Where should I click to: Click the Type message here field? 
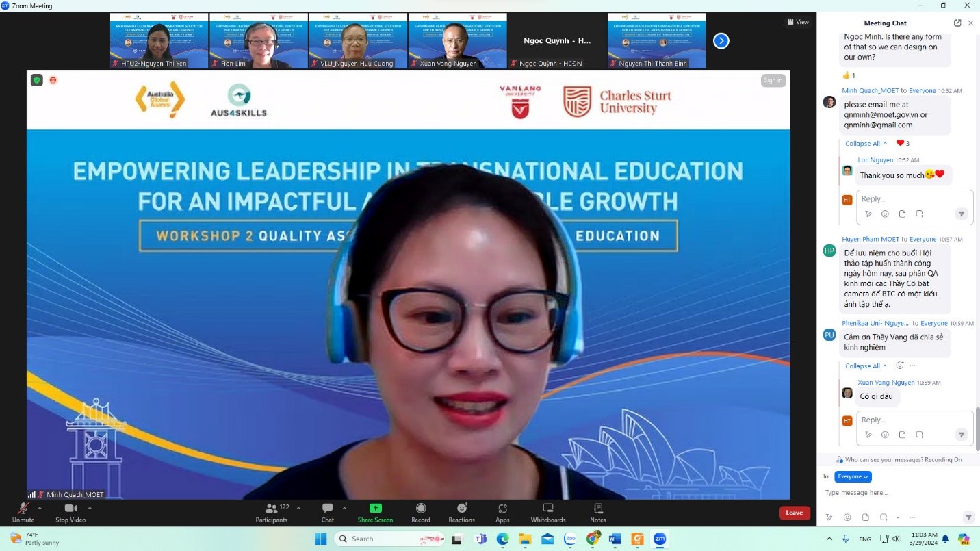click(890, 493)
